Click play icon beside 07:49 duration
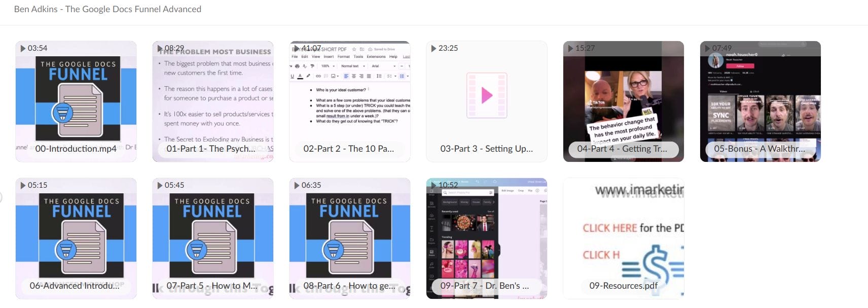Screen dimensions: 868x308 707,48
